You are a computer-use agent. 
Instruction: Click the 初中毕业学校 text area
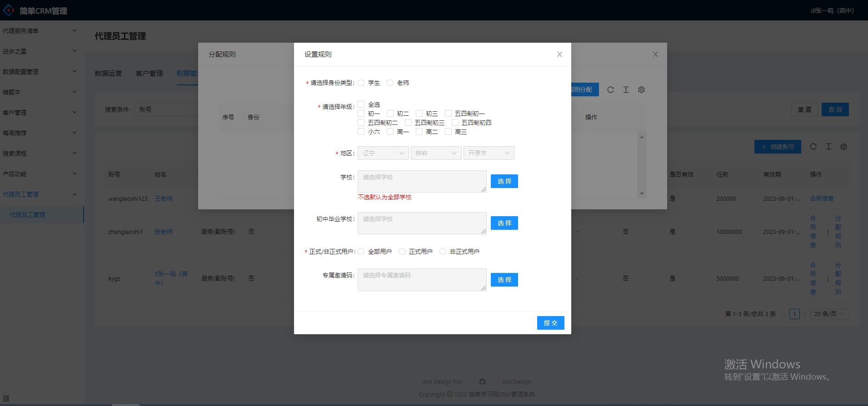pyautogui.click(x=422, y=223)
